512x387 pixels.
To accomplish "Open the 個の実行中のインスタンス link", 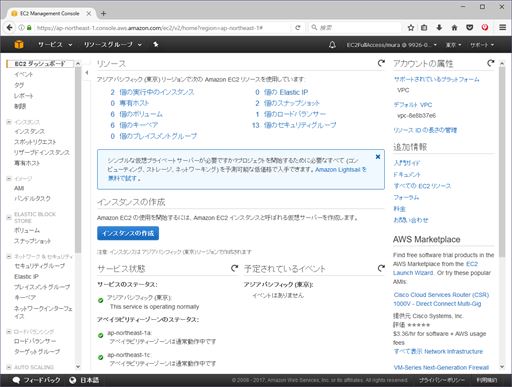I will pos(156,92).
